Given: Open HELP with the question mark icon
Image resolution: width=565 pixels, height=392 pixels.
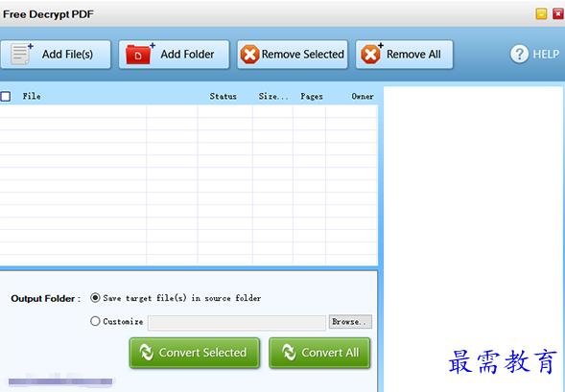Looking at the screenshot, I should tap(534, 55).
